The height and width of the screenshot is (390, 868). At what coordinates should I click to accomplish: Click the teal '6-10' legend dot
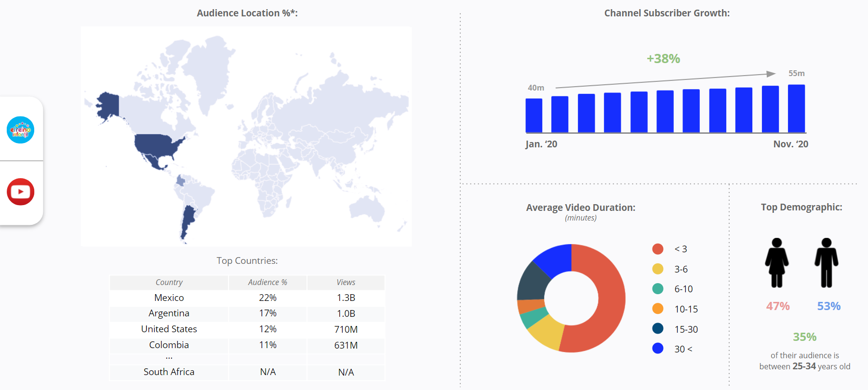[657, 289]
